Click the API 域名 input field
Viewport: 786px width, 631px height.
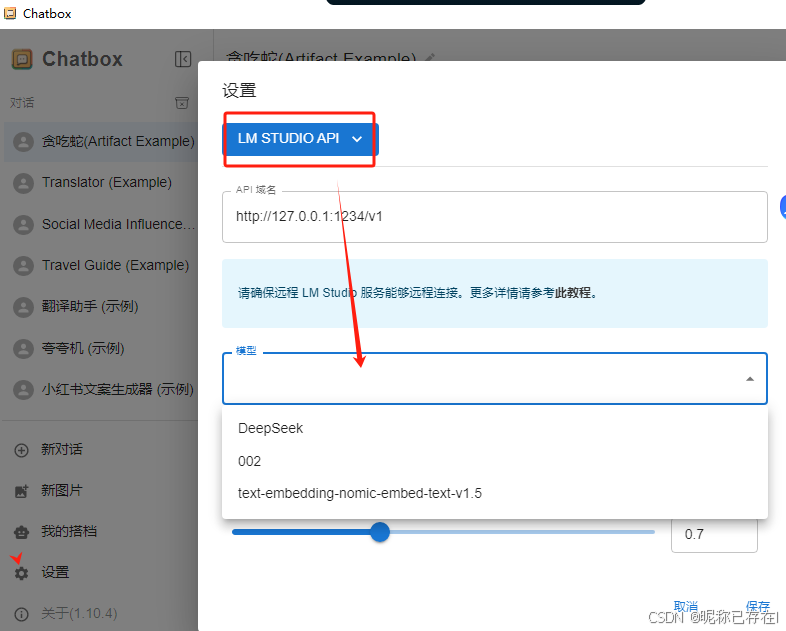pos(495,217)
